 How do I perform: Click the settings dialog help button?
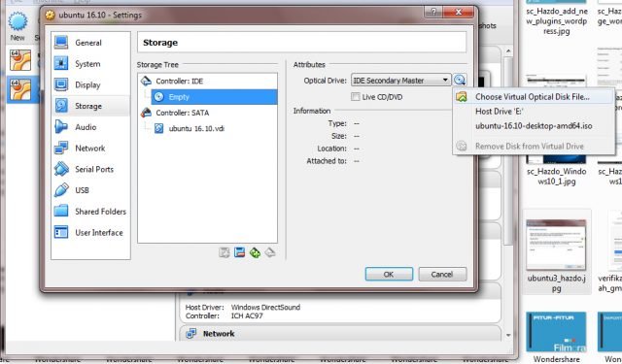coord(433,12)
